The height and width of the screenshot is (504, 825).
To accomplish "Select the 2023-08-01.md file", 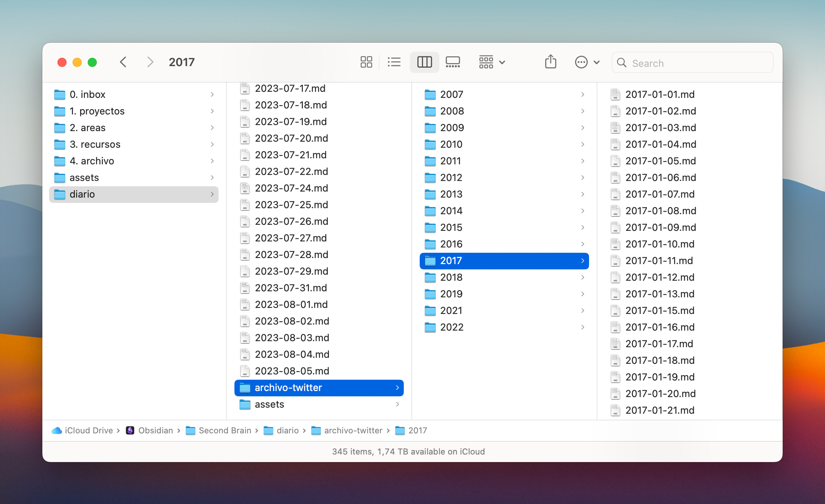I will (291, 305).
